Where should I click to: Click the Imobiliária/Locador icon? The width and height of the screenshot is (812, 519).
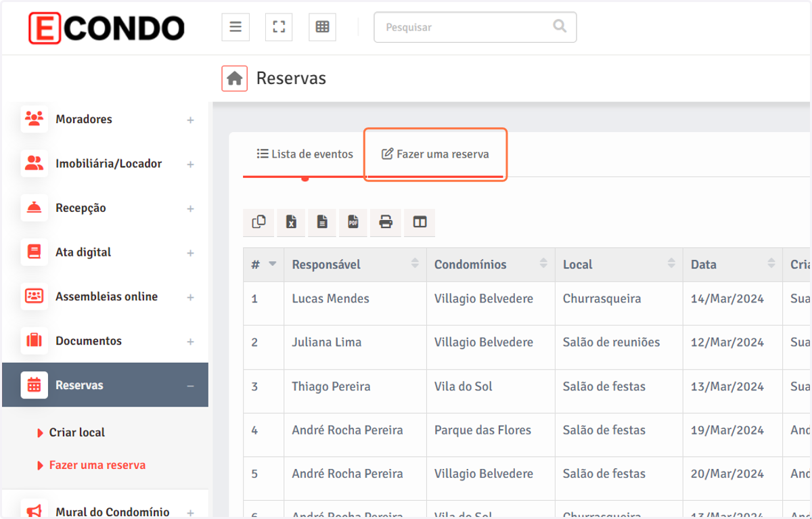(34, 164)
